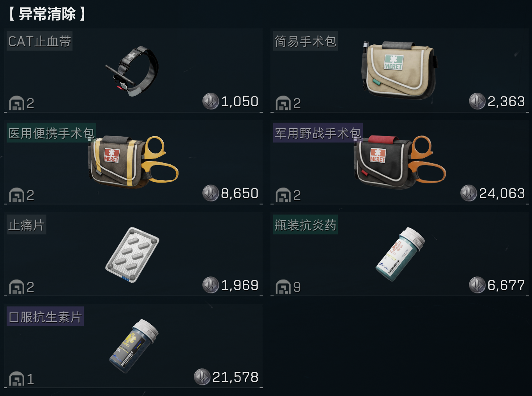The width and height of the screenshot is (532, 396).
Task: Click the 瓶装抗炎药 medicine bottle image
Action: 400,254
